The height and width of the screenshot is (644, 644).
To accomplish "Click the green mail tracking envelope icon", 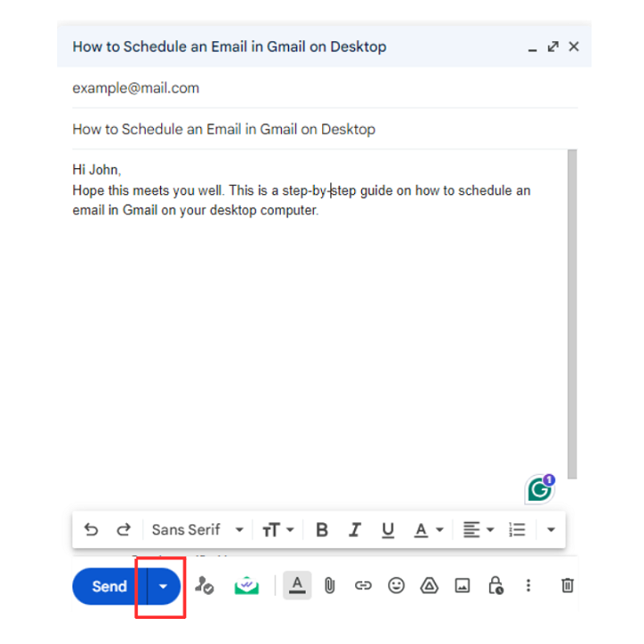I will coord(247,585).
